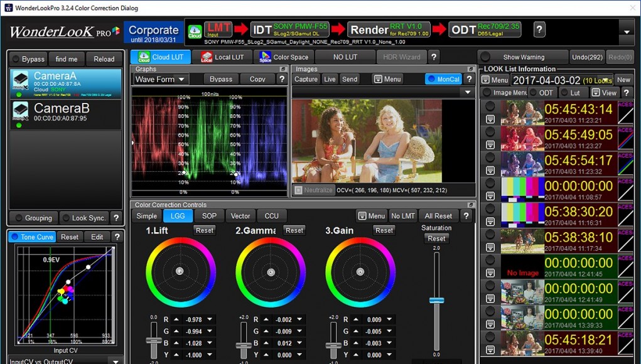The width and height of the screenshot is (641, 364).
Task: Open the IDT SONY PMW-F55 selector
Action: coord(290,29)
